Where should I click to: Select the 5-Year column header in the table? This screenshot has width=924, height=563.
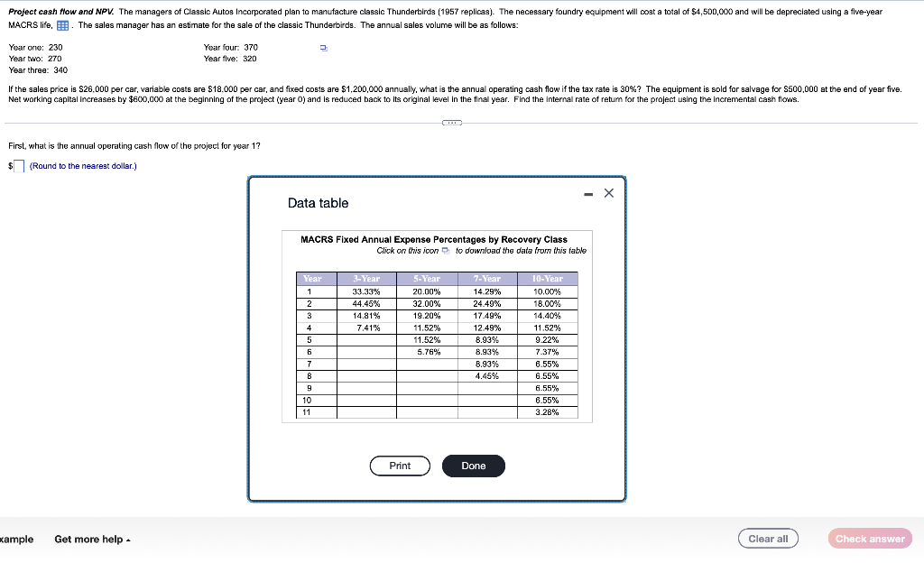point(427,279)
